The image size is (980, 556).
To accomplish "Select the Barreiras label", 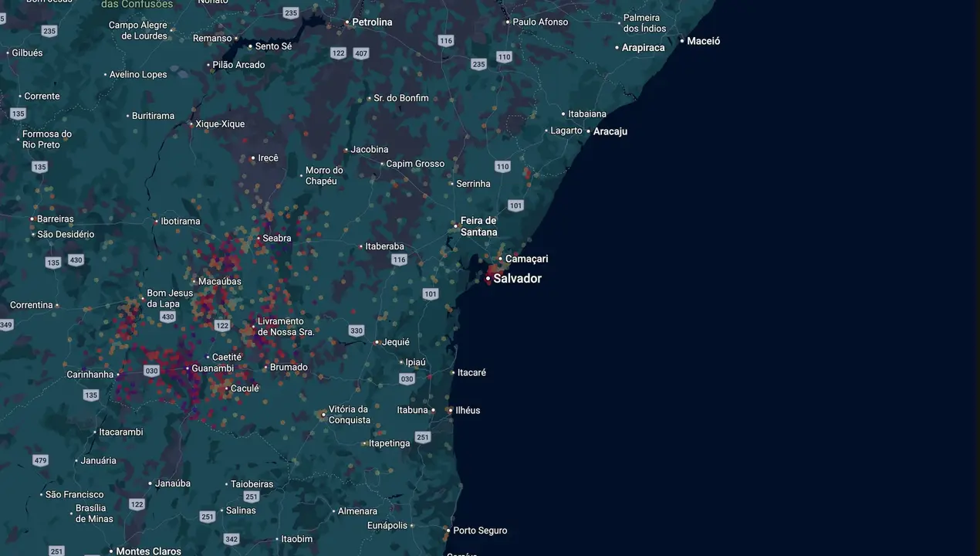I will coord(56,219).
